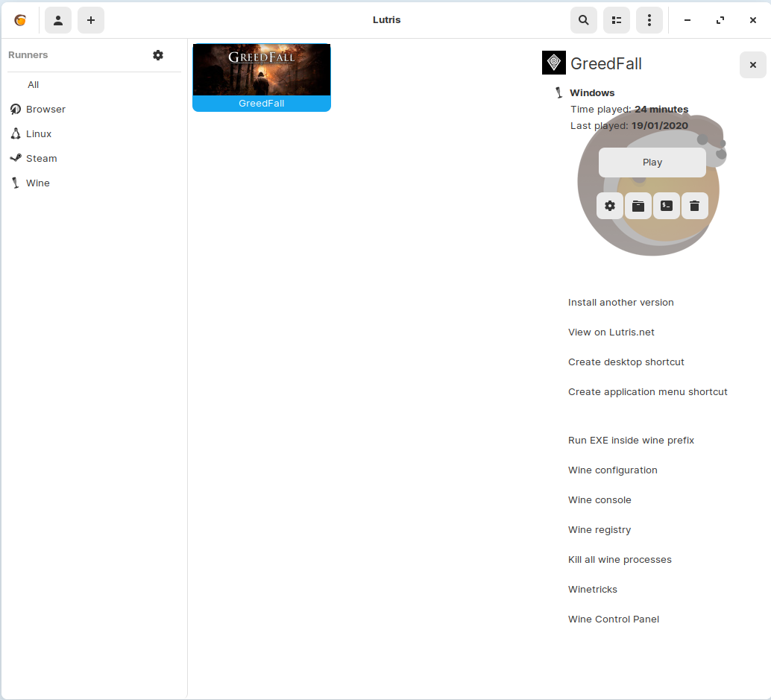Image resolution: width=771 pixels, height=700 pixels.
Task: Close the GreedFall details panel
Action: pos(752,65)
